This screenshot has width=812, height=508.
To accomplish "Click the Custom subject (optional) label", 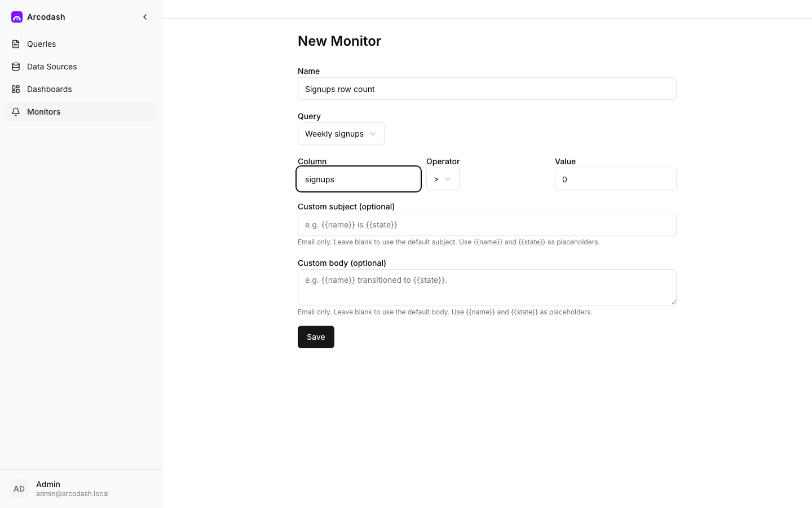I will click(x=346, y=207).
